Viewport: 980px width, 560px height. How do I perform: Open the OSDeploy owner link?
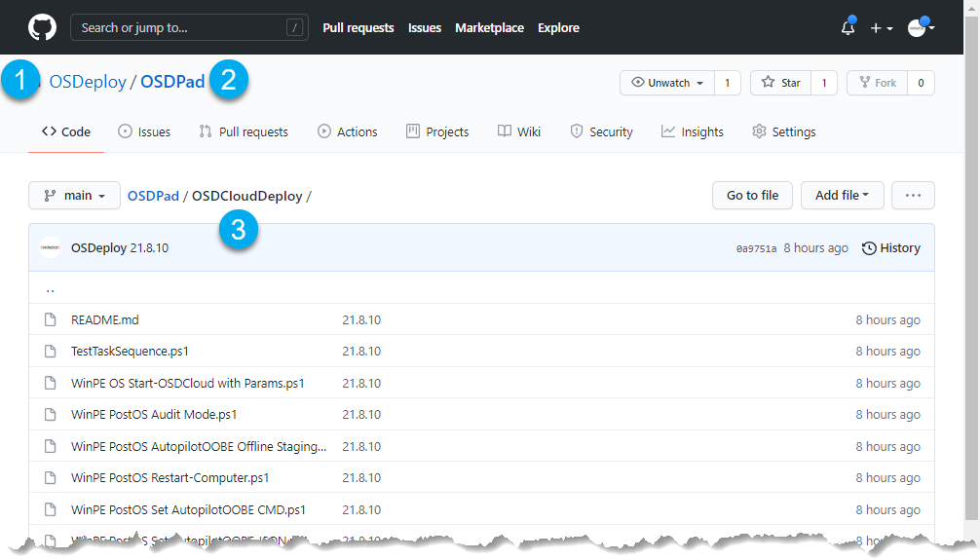point(88,82)
